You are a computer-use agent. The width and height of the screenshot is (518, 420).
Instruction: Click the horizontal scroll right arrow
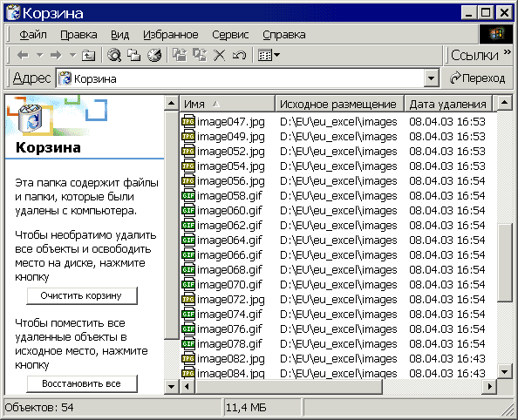click(x=489, y=386)
